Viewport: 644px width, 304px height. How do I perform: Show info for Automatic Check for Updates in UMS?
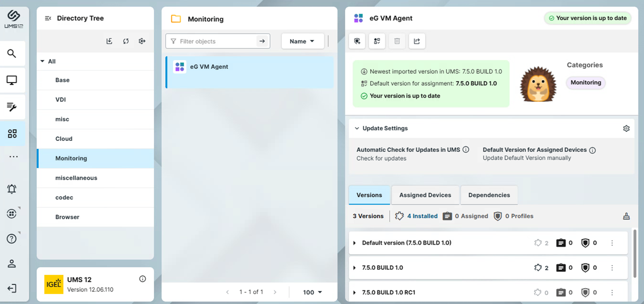coord(466,149)
